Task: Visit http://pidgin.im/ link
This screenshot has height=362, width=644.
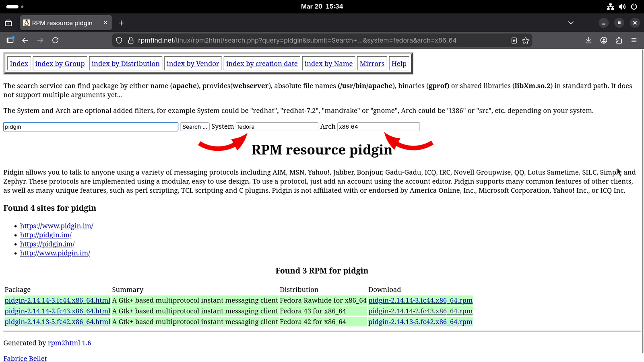Action: point(46,235)
